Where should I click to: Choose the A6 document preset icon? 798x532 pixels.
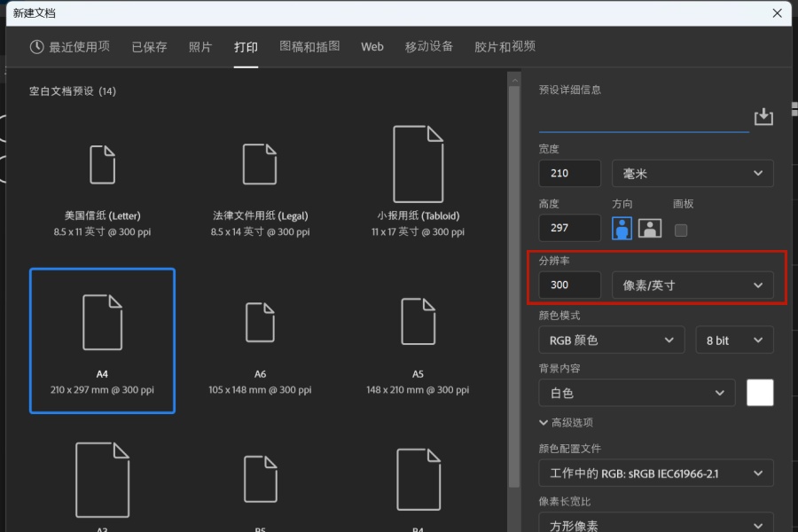click(x=260, y=322)
